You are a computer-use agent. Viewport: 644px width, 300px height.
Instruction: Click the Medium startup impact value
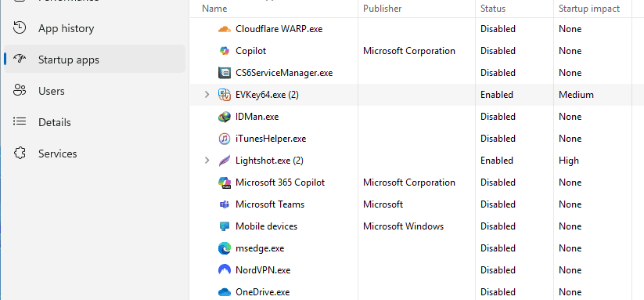coord(576,95)
